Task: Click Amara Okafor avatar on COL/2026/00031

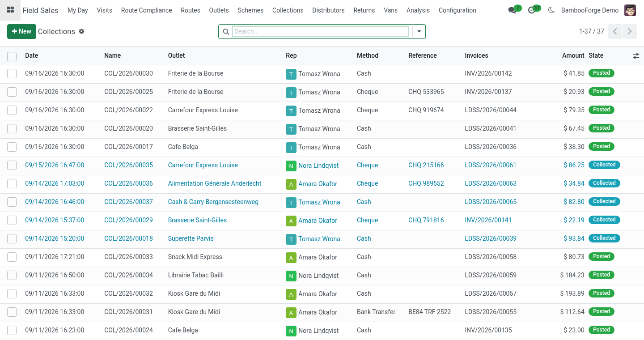Action: [291, 313]
